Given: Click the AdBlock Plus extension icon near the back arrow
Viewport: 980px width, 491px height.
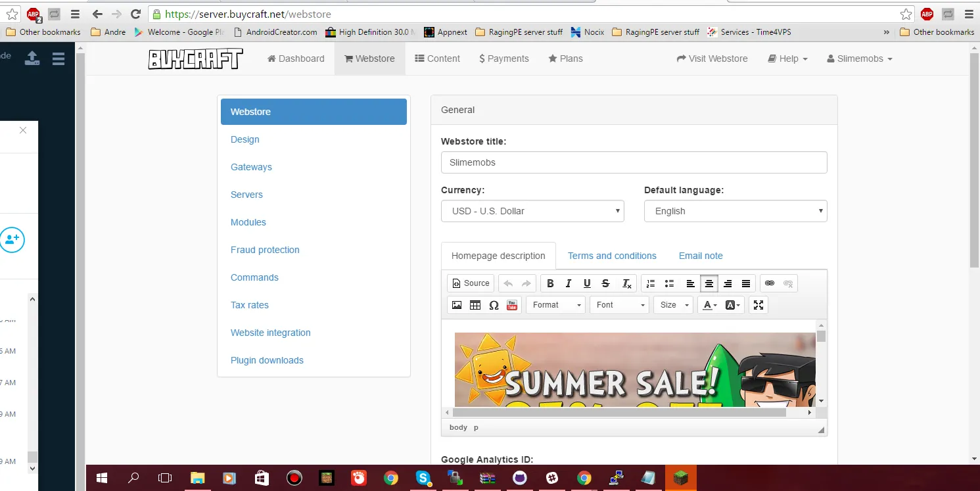Looking at the screenshot, I should point(34,14).
